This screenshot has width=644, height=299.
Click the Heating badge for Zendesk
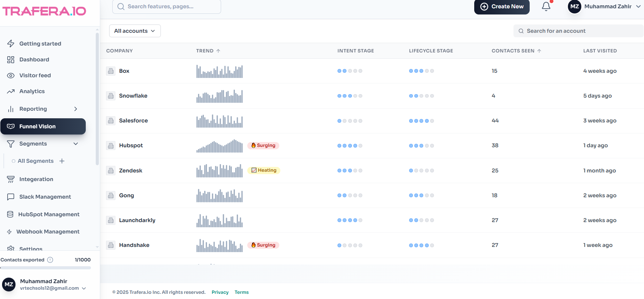click(x=264, y=170)
